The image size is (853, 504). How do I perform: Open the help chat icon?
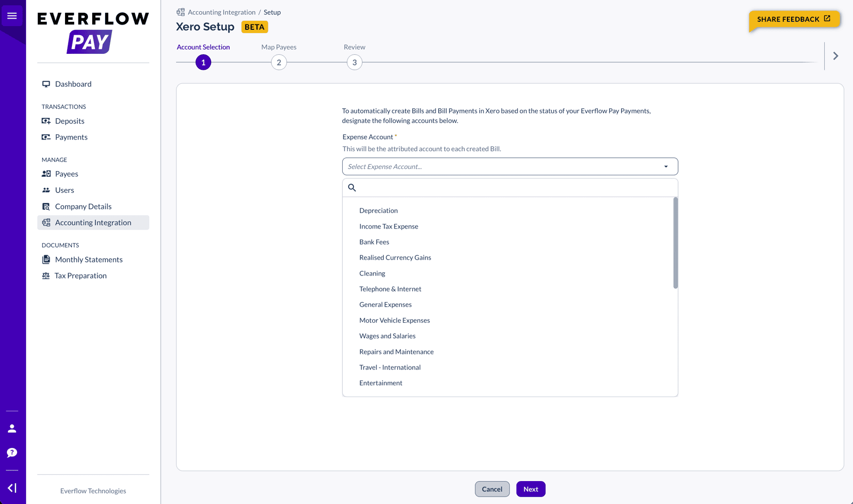(x=12, y=453)
